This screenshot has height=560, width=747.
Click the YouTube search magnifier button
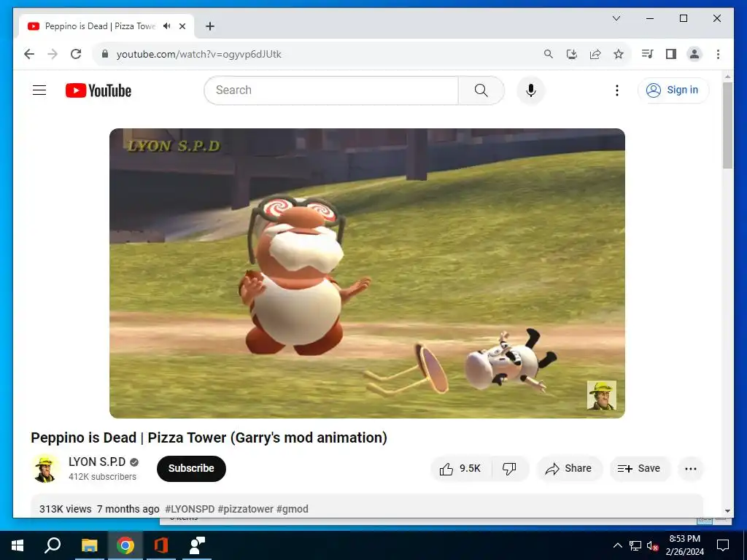(x=481, y=90)
